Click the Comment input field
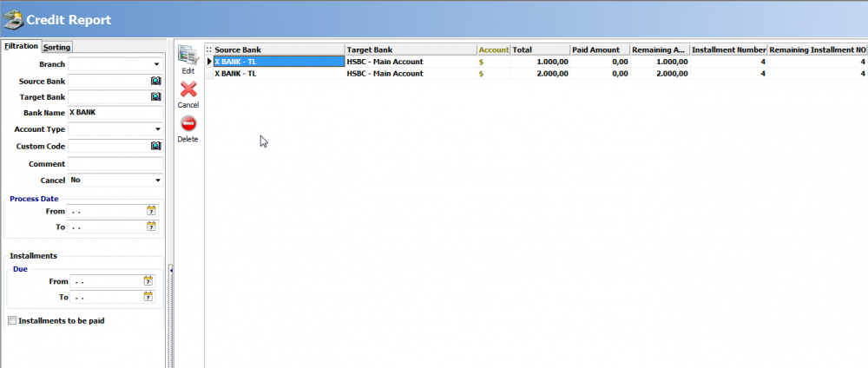The width and height of the screenshot is (868, 368). pyautogui.click(x=115, y=164)
